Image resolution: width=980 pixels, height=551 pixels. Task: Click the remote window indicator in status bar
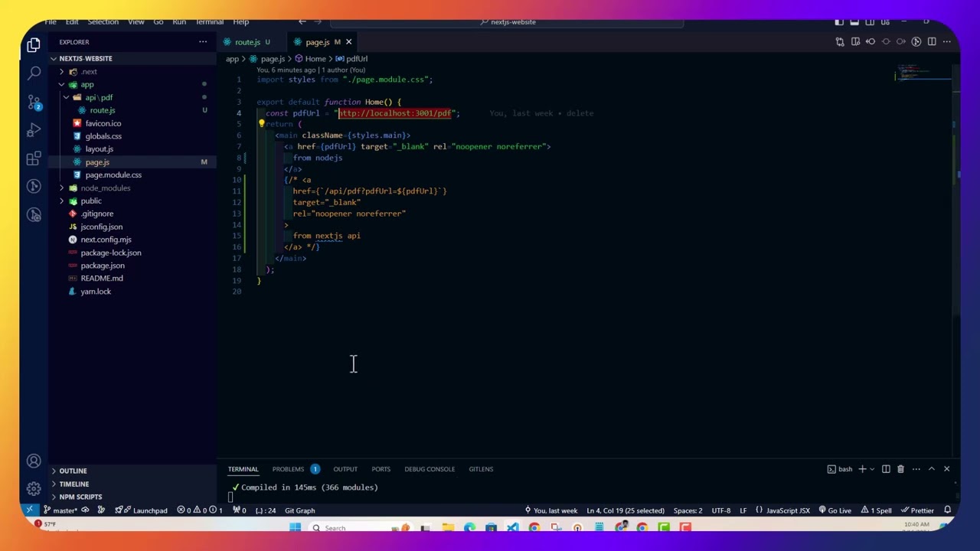pos(30,510)
